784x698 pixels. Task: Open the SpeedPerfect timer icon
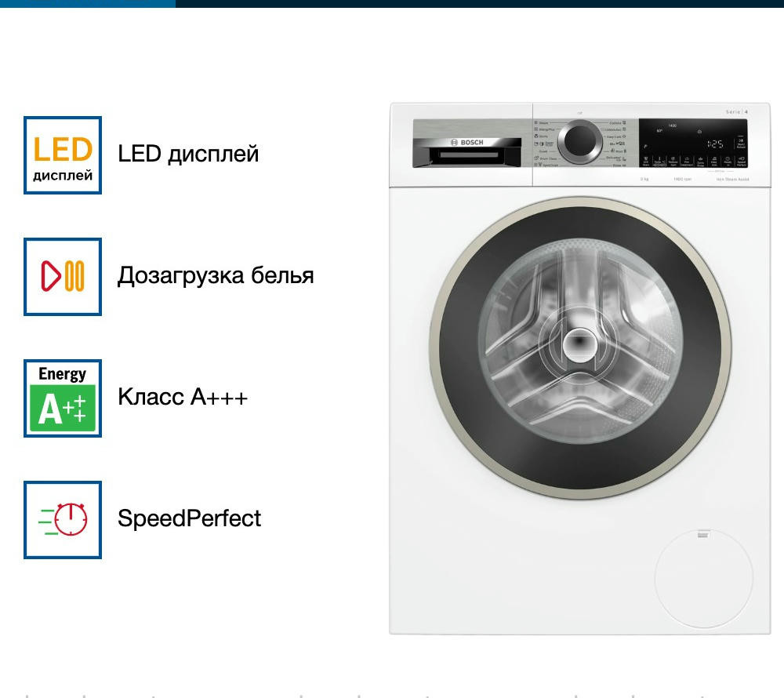pos(63,519)
